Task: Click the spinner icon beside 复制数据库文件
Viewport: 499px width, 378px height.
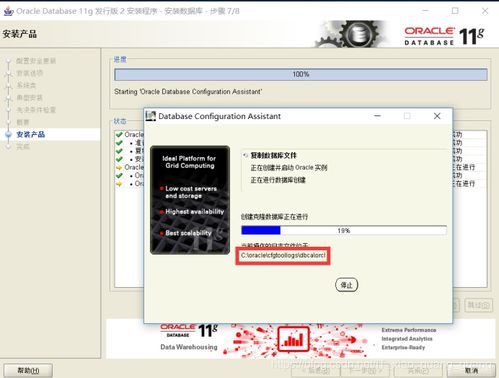Action: pos(246,155)
